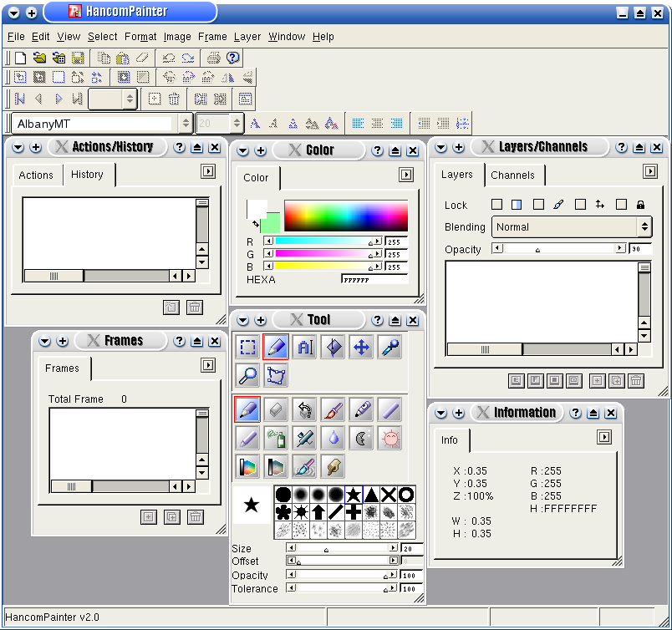The width and height of the screenshot is (672, 630).
Task: Adjust the brush Size slider
Action: 343,548
